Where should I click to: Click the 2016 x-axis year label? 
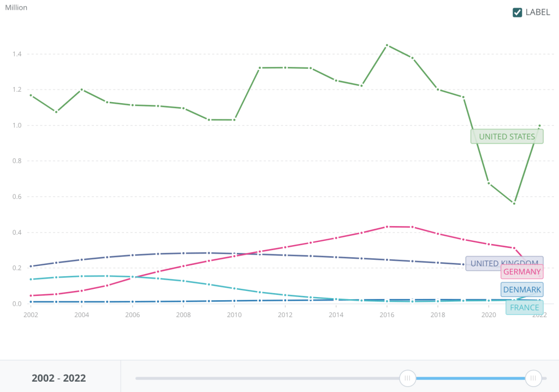(x=387, y=315)
